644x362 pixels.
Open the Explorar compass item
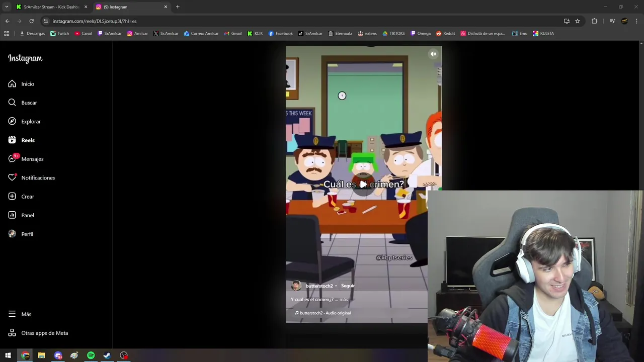24,121
